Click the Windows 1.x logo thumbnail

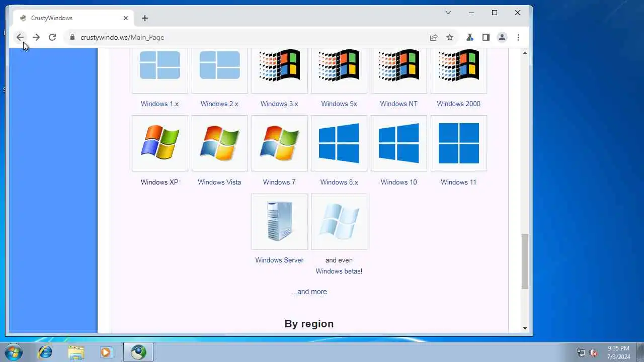click(160, 65)
